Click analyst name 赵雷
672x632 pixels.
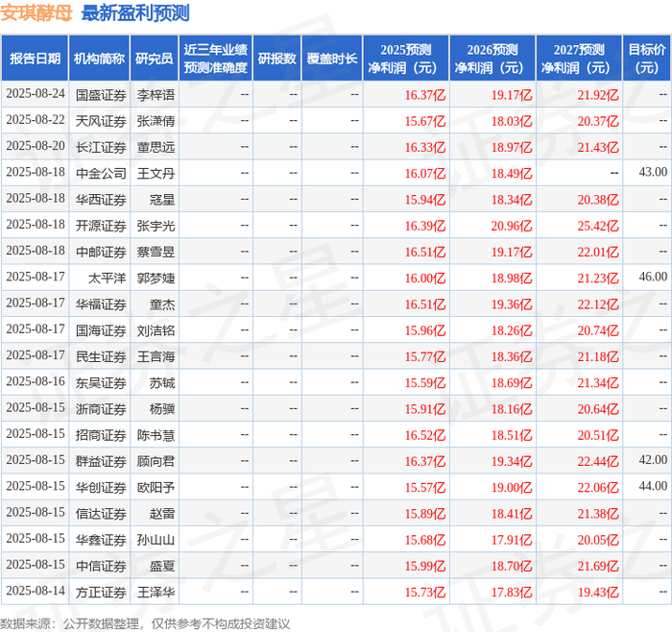click(x=162, y=513)
